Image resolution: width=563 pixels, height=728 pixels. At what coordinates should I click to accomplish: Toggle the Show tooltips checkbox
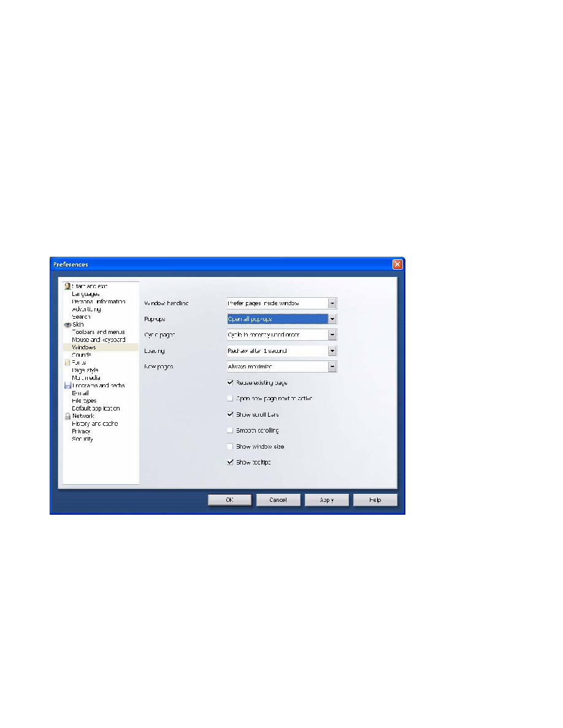[230, 462]
